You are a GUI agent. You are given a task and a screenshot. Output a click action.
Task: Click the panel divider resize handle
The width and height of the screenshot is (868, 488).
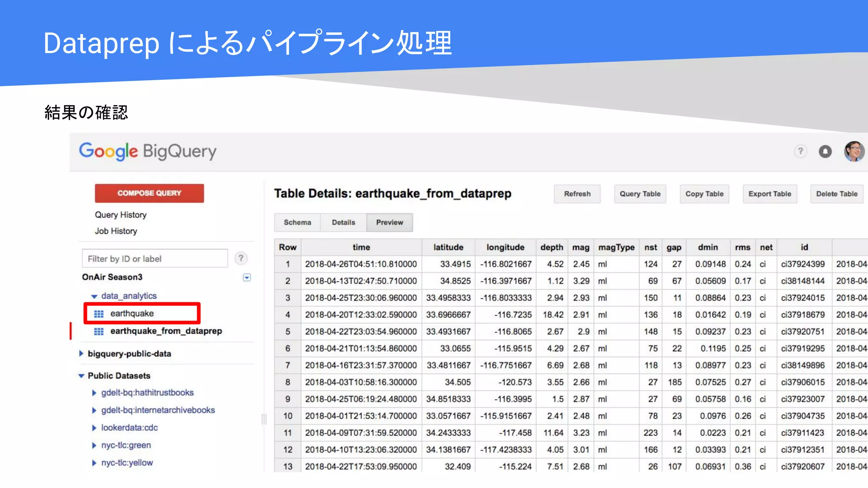click(264, 419)
